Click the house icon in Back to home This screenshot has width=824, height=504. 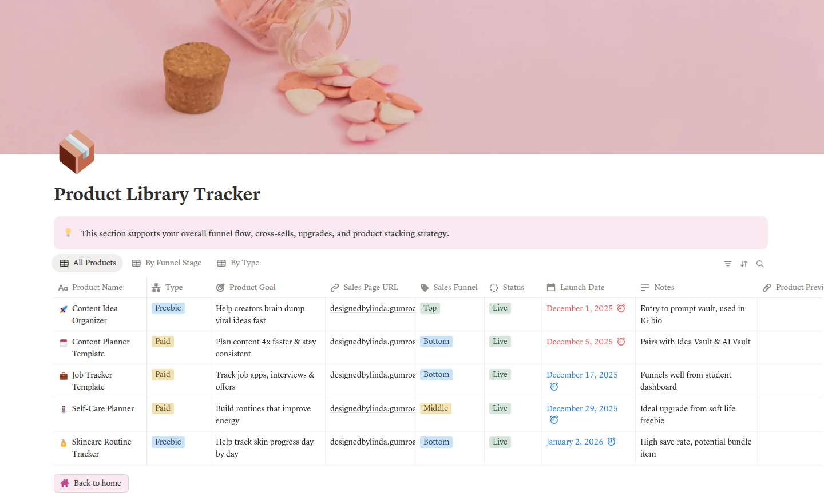tap(65, 483)
